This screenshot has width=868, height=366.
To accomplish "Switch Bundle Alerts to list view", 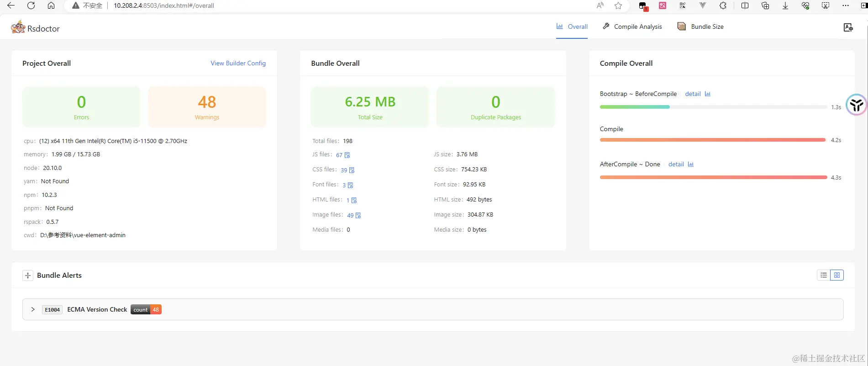I will (x=824, y=275).
